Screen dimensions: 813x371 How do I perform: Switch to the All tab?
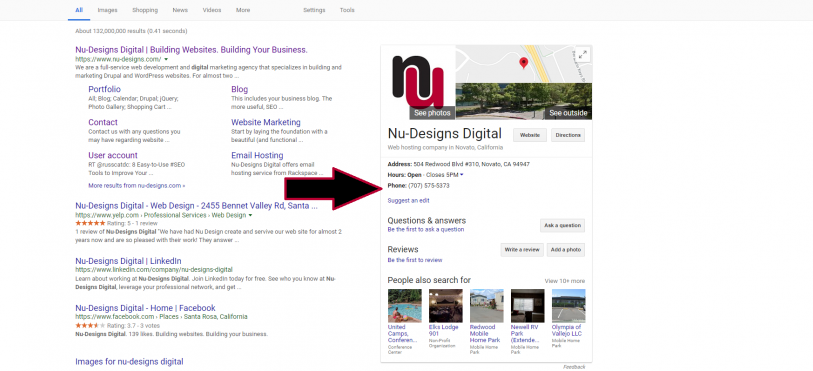click(x=79, y=10)
